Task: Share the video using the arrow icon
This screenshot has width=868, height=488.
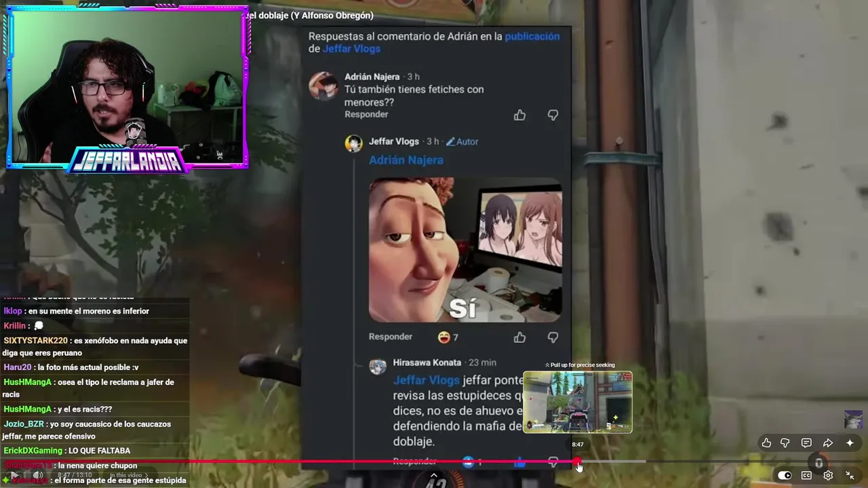Action: (x=828, y=443)
